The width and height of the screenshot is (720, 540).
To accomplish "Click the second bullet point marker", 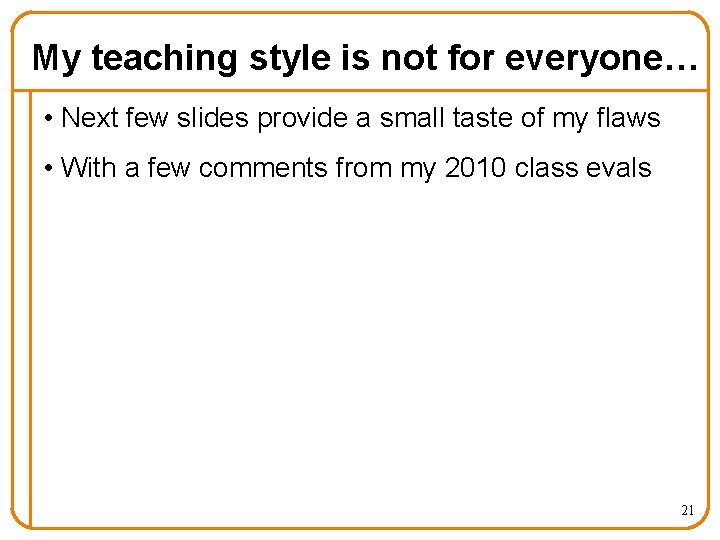I will tap(49, 168).
